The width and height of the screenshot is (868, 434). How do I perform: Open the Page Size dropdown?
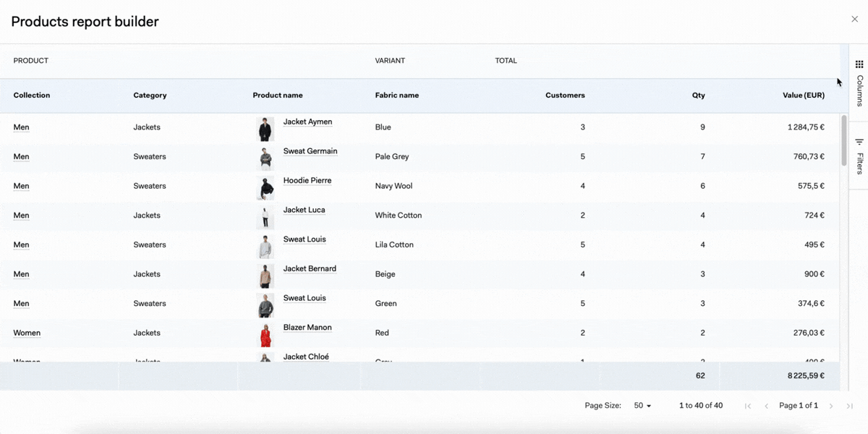coord(642,406)
